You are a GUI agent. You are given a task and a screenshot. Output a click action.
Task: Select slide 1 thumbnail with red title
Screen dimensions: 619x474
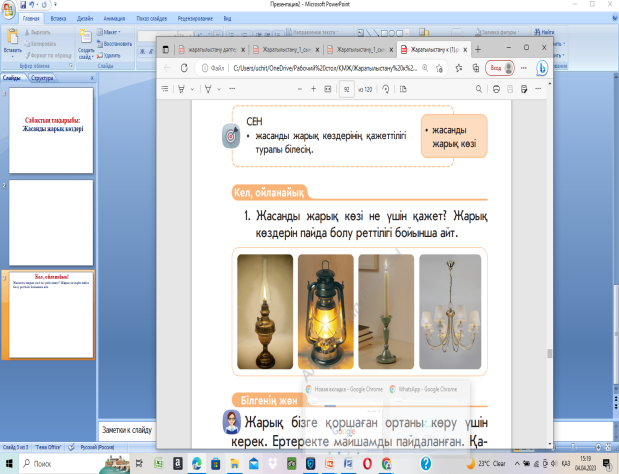51,130
